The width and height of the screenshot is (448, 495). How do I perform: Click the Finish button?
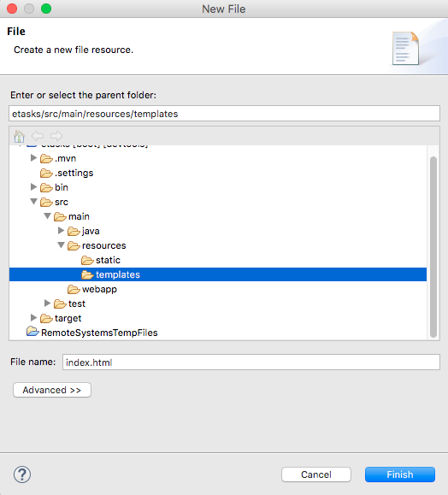point(400,474)
